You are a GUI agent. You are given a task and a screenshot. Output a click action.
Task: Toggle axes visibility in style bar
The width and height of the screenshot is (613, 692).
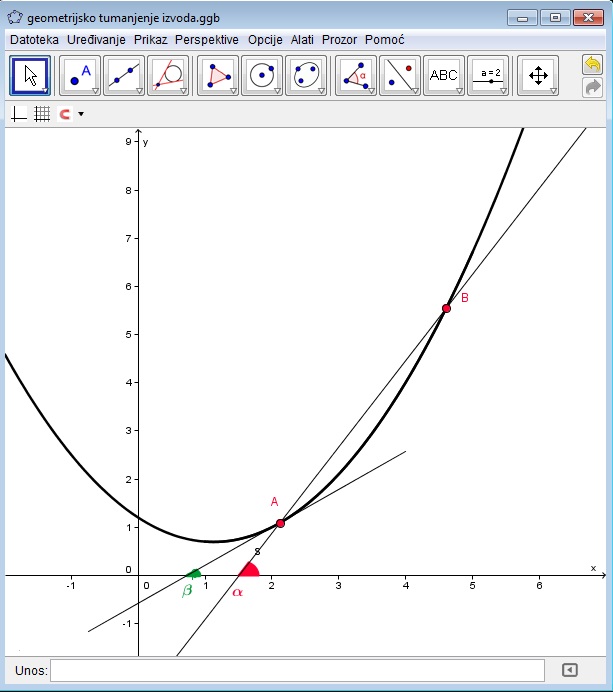tap(19, 114)
